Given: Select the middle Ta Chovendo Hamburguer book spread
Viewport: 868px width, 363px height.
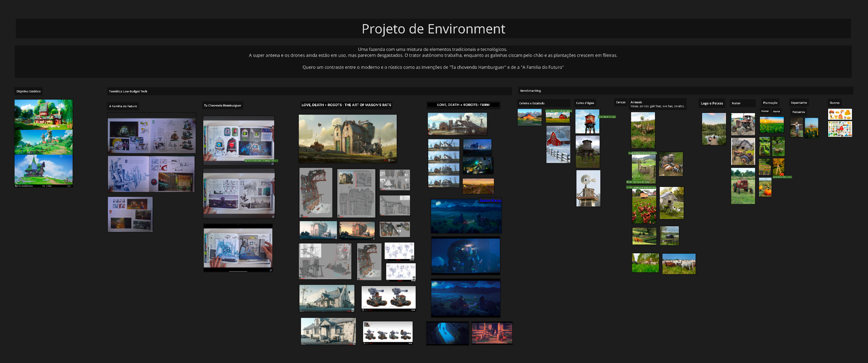Looking at the screenshot, I should [239, 194].
